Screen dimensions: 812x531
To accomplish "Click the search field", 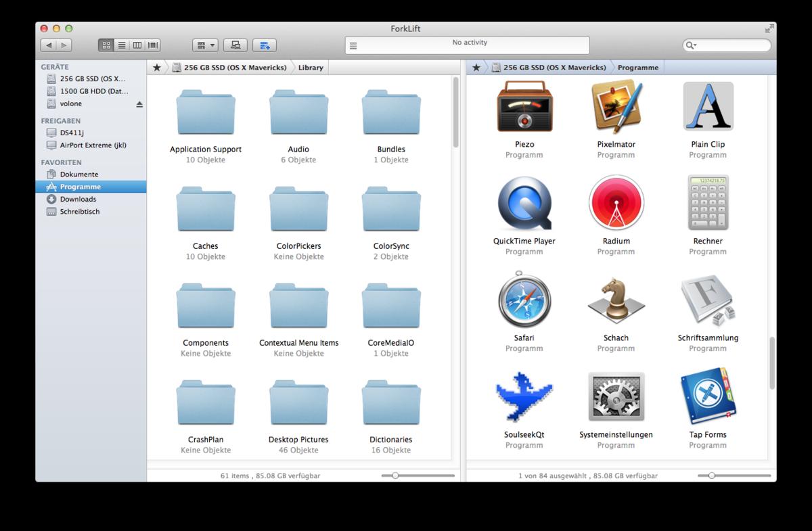I will [727, 45].
